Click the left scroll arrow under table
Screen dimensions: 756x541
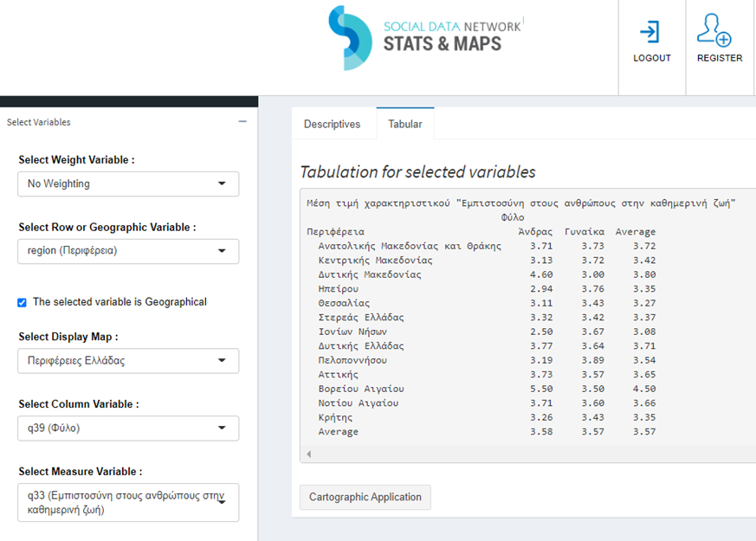pyautogui.click(x=308, y=454)
